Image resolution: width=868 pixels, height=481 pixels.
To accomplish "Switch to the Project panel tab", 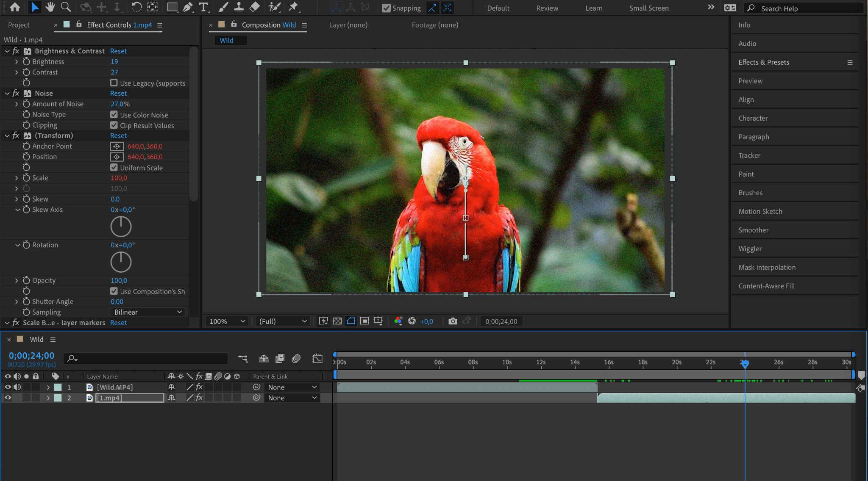I will (x=19, y=25).
